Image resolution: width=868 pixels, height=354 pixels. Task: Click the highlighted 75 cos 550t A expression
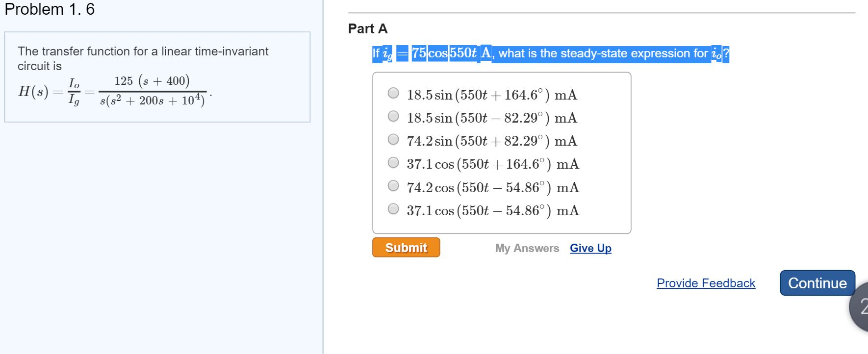(x=445, y=53)
